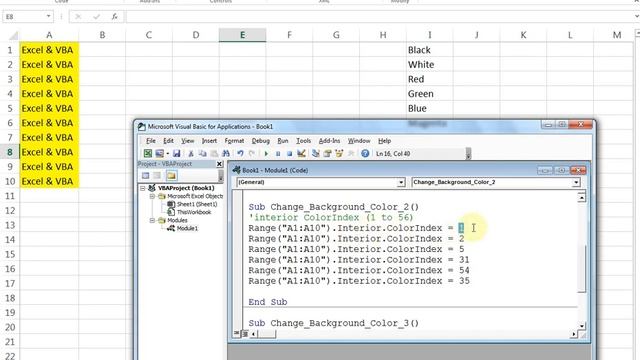Open the Add-Ins menu in VBA editor
This screenshot has height=360, width=640.
[329, 141]
